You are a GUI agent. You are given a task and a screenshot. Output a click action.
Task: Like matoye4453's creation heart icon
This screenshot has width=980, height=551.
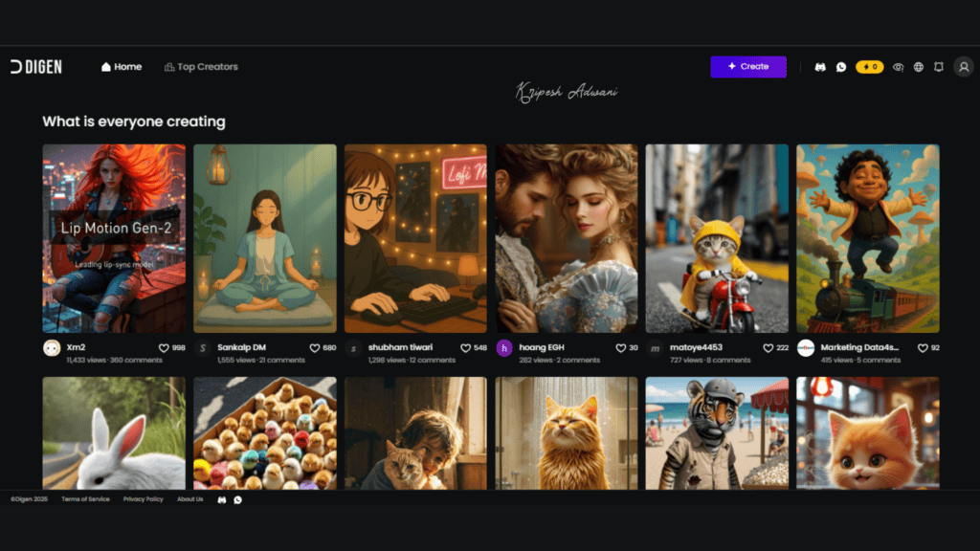768,347
